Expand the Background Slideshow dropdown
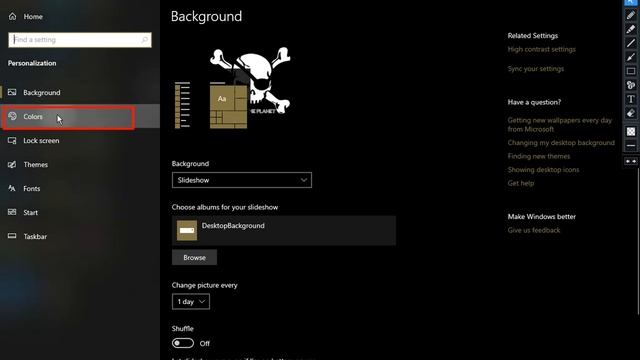 click(x=242, y=180)
